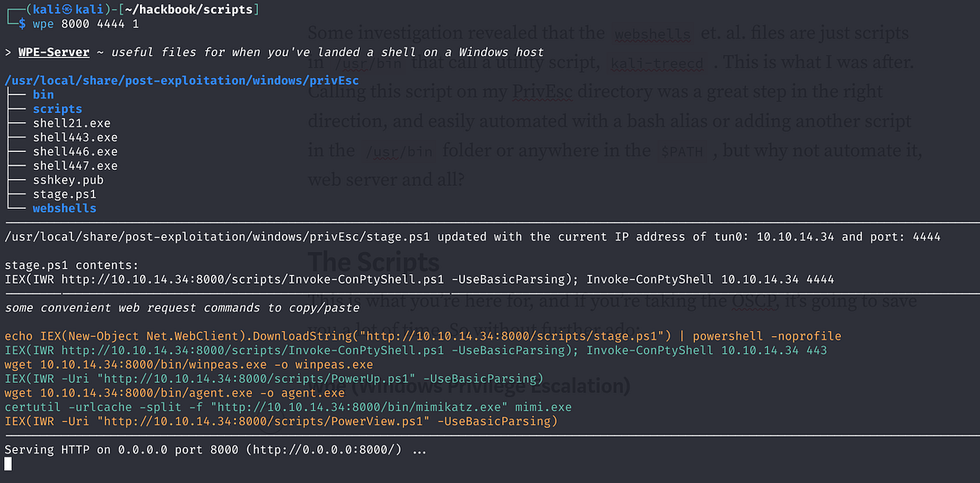This screenshot has width=980, height=483.
Task: Click the 'stage.ps1 contents:' label
Action: coord(71,266)
